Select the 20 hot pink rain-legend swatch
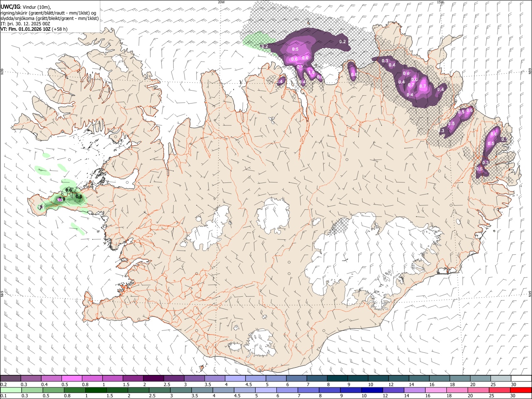532x399 pixels. pos(478,390)
